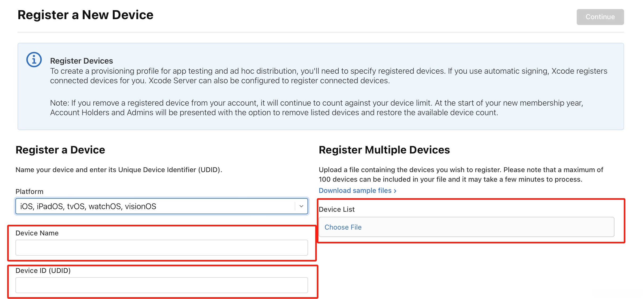The width and height of the screenshot is (644, 299).
Task: Select the Register a Device section heading
Action: click(x=60, y=150)
